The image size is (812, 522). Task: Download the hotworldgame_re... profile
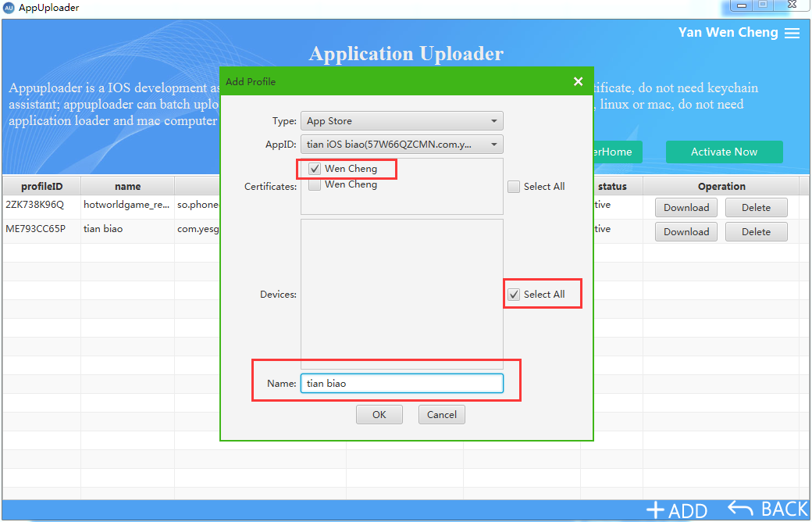pos(686,207)
